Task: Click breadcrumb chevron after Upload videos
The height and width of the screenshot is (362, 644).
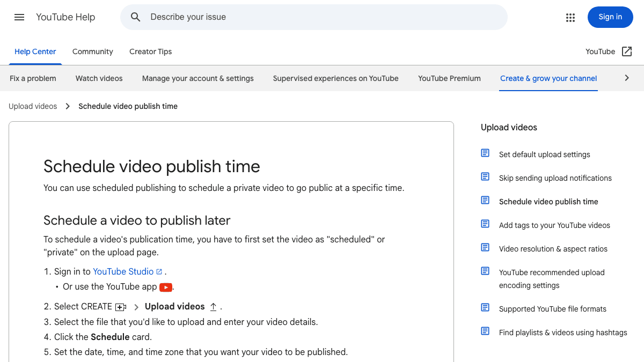Action: [x=68, y=106]
